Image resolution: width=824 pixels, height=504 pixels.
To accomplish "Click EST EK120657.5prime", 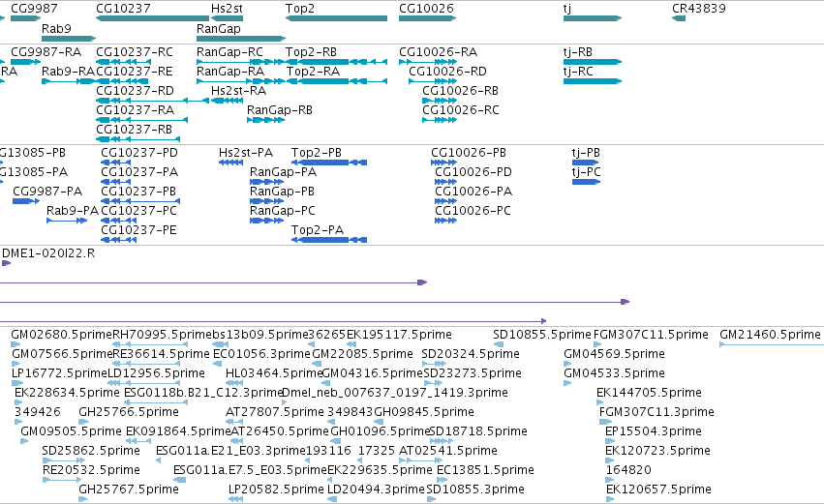I will click(610, 500).
